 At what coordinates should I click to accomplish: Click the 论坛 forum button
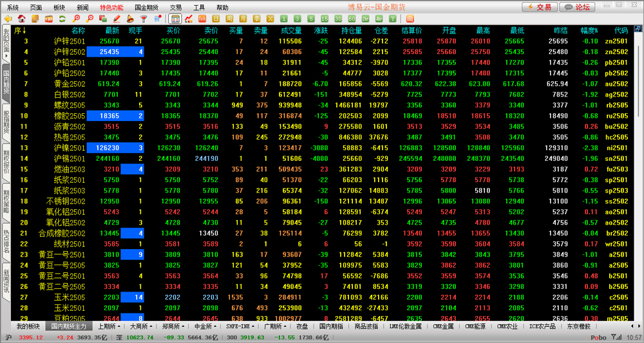click(x=577, y=7)
